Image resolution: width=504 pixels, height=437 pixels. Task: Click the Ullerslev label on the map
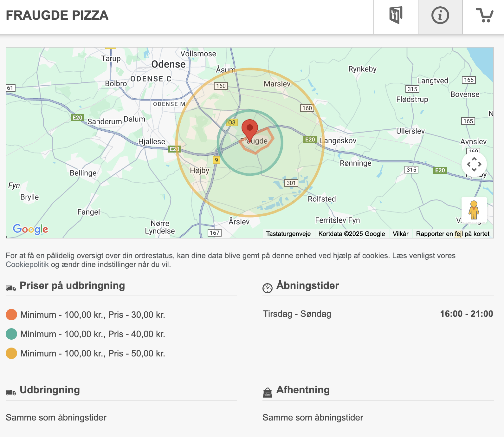coord(410,131)
